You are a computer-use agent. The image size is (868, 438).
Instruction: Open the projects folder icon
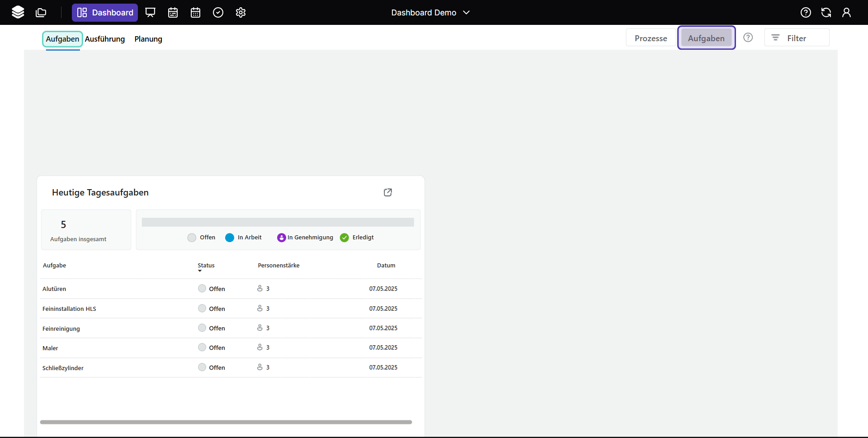pyautogui.click(x=41, y=12)
